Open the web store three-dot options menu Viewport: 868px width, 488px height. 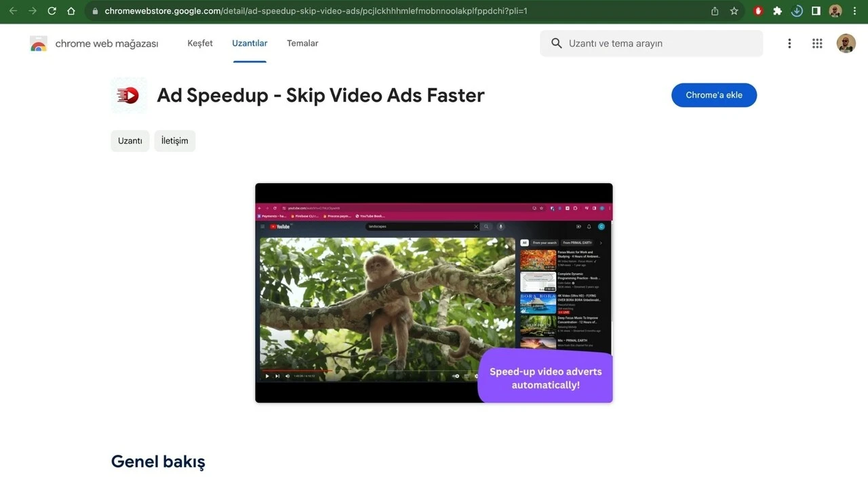[789, 43]
